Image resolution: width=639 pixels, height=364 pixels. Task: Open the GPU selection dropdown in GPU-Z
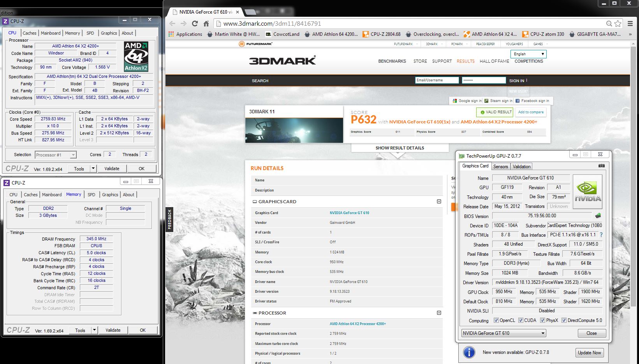[x=503, y=333]
